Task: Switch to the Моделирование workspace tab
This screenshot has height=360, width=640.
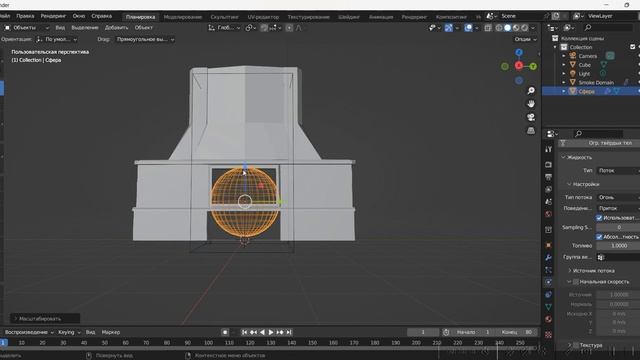Action: coord(183,17)
